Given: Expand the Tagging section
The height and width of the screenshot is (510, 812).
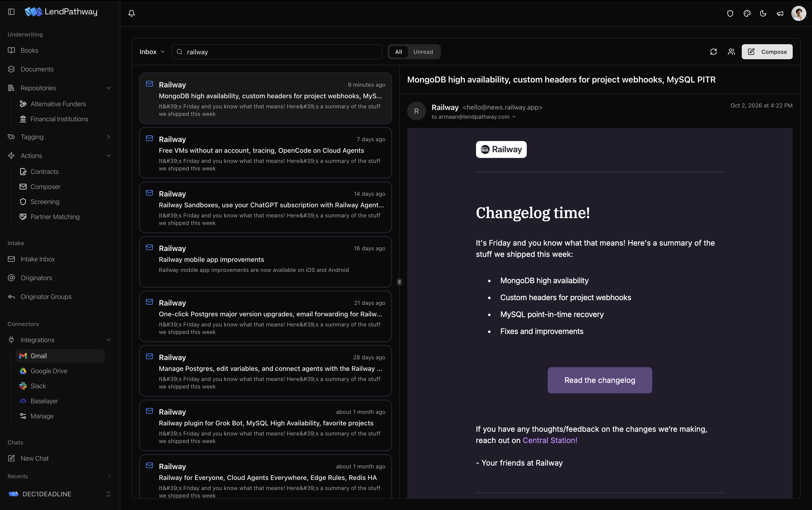Looking at the screenshot, I should point(109,137).
